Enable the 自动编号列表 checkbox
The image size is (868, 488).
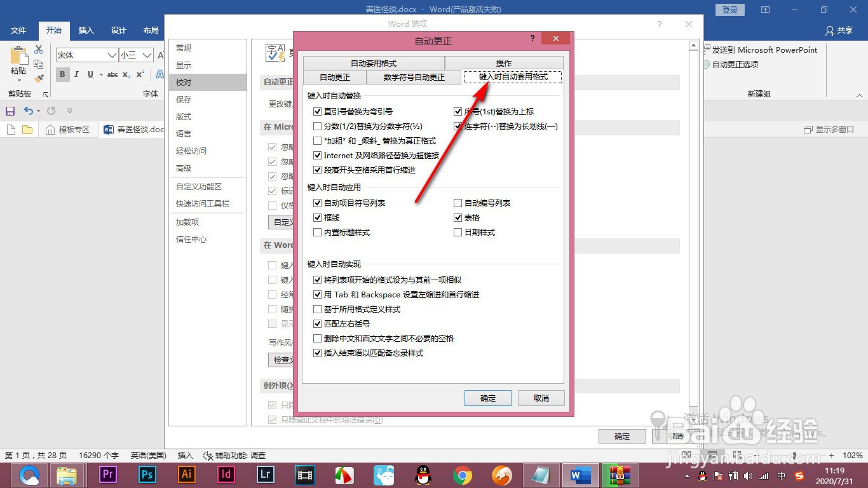[x=458, y=203]
